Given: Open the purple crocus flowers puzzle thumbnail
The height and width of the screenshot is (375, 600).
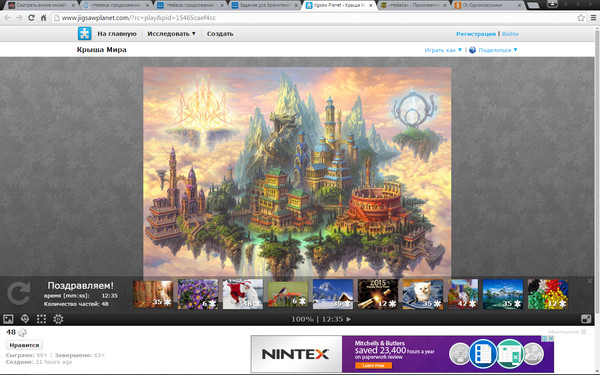Looking at the screenshot, I should (198, 293).
